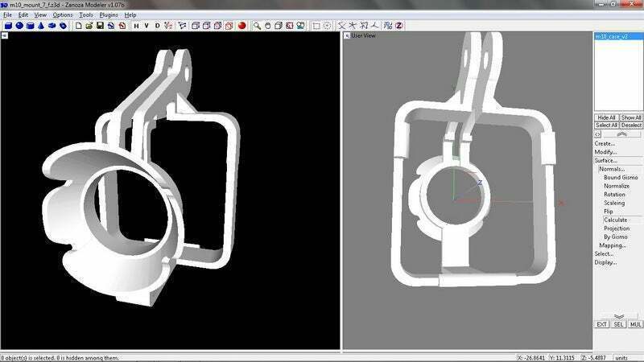
Task: Toggle the MUL mode button
Action: [635, 324]
